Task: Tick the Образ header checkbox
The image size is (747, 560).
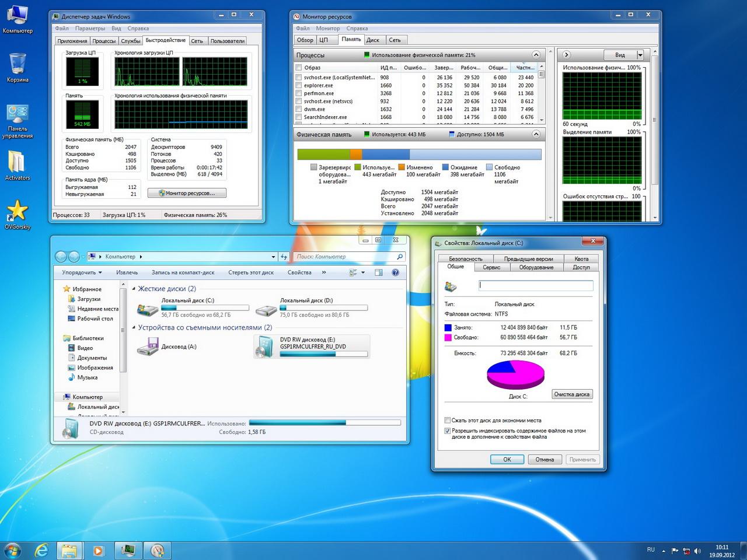Action: [299, 68]
